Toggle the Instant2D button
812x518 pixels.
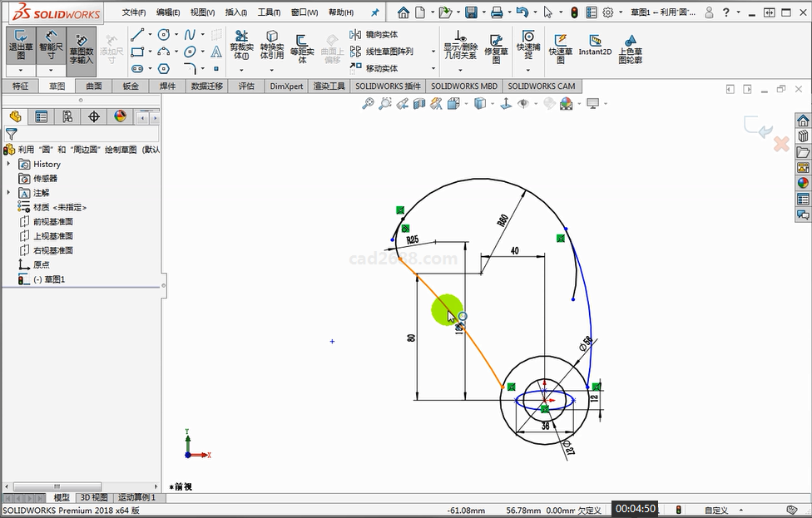click(x=595, y=45)
